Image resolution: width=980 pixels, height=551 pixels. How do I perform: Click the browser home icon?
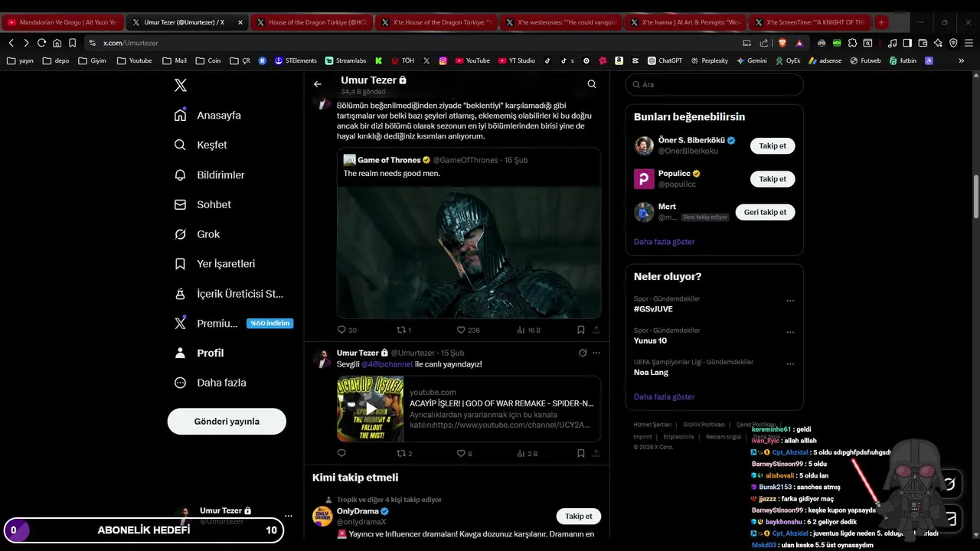pos(57,43)
